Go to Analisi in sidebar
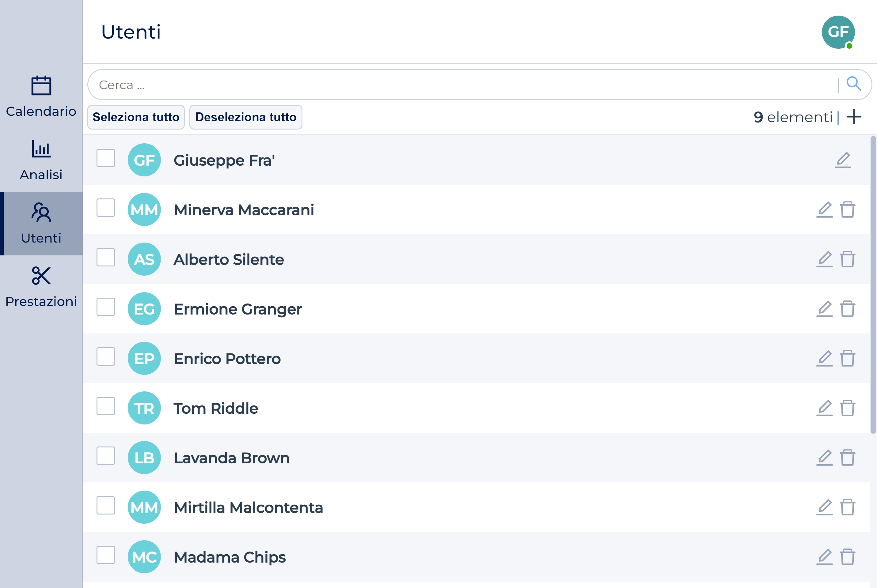 point(41,160)
